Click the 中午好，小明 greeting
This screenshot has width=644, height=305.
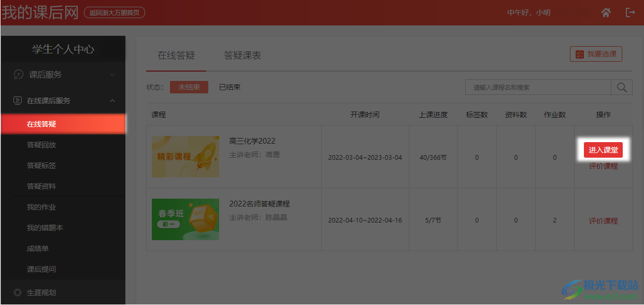(528, 13)
